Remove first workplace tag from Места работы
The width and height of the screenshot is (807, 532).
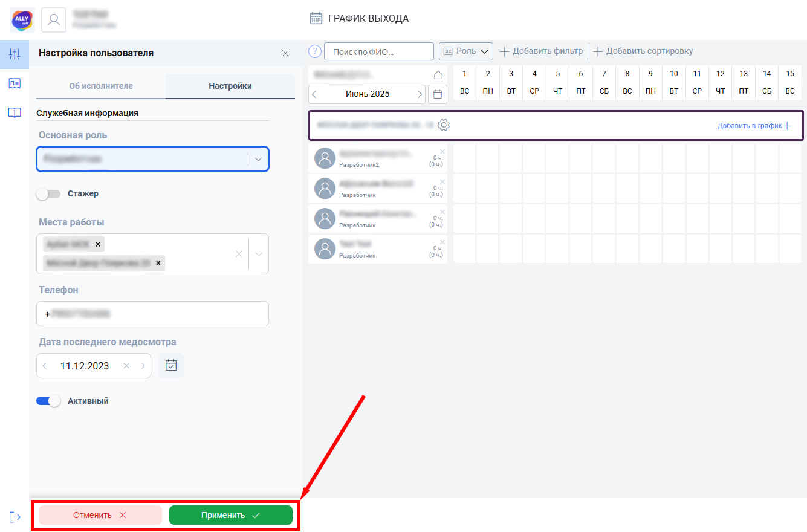tap(97, 244)
